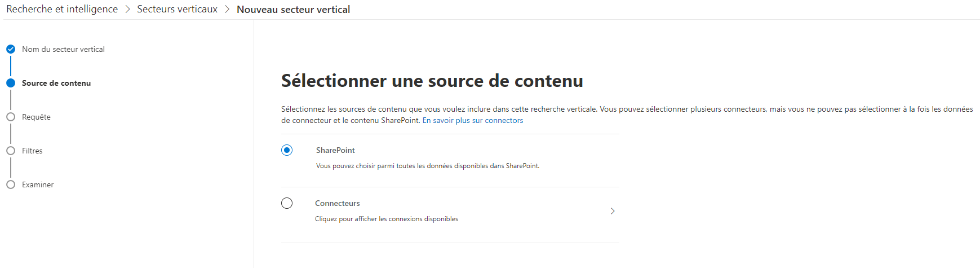
Task: Jump to the Filtres step label
Action: tap(32, 151)
